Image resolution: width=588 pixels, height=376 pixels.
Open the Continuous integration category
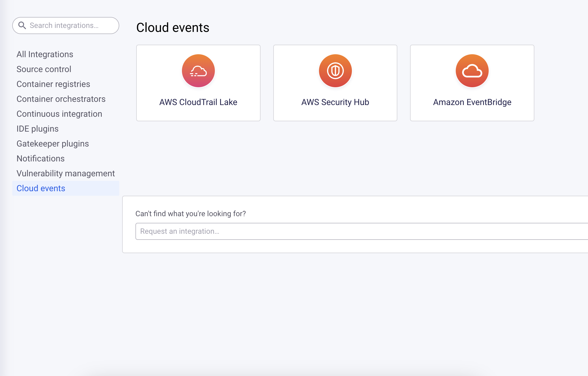pos(59,114)
